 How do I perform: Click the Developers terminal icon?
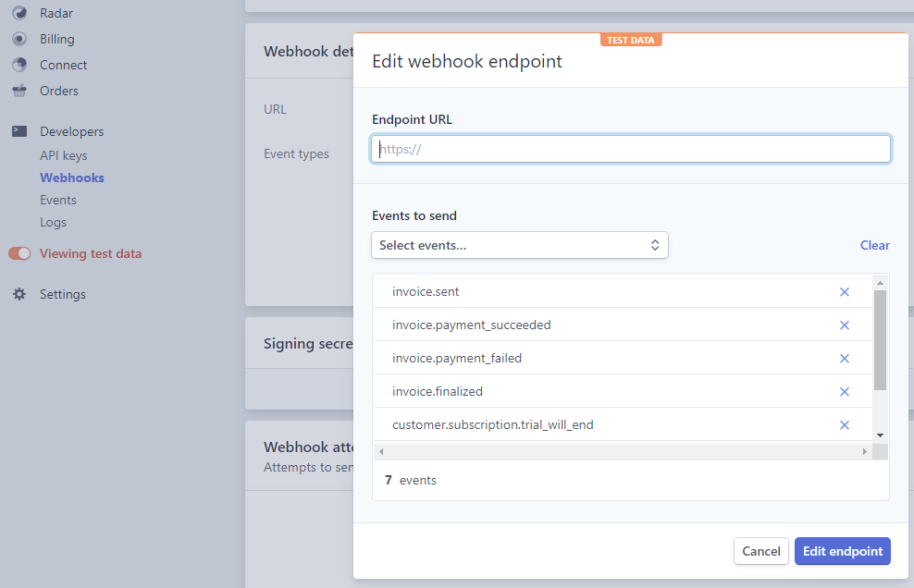(19, 131)
